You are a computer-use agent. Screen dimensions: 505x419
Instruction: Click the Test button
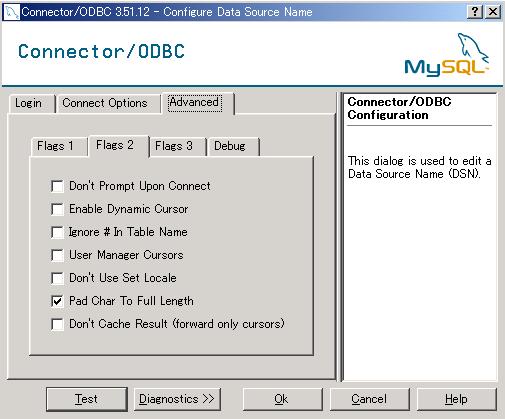pos(87,399)
